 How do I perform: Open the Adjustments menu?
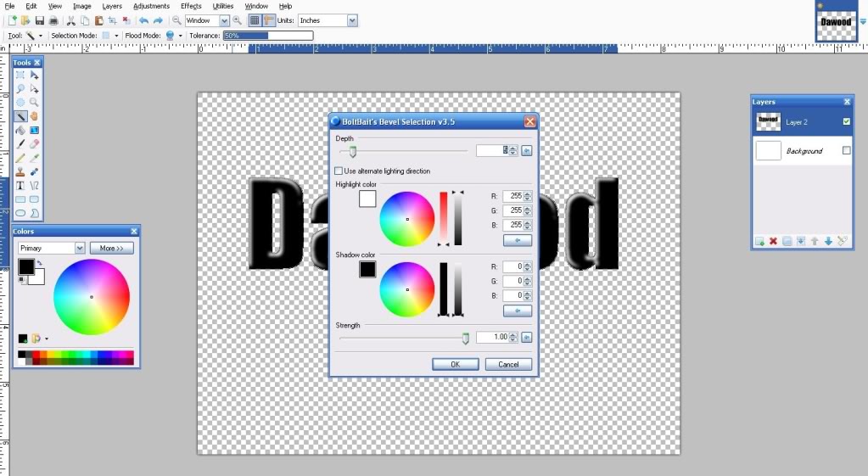[151, 6]
